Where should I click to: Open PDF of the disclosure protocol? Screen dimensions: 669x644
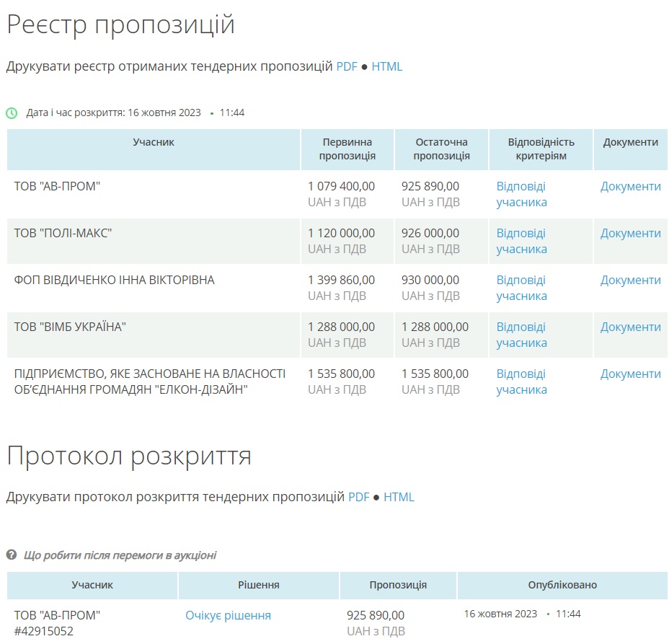(x=358, y=497)
